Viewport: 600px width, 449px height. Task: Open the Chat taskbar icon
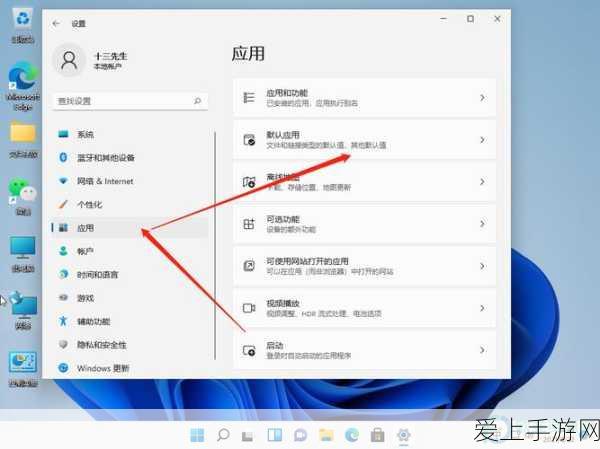click(300, 435)
